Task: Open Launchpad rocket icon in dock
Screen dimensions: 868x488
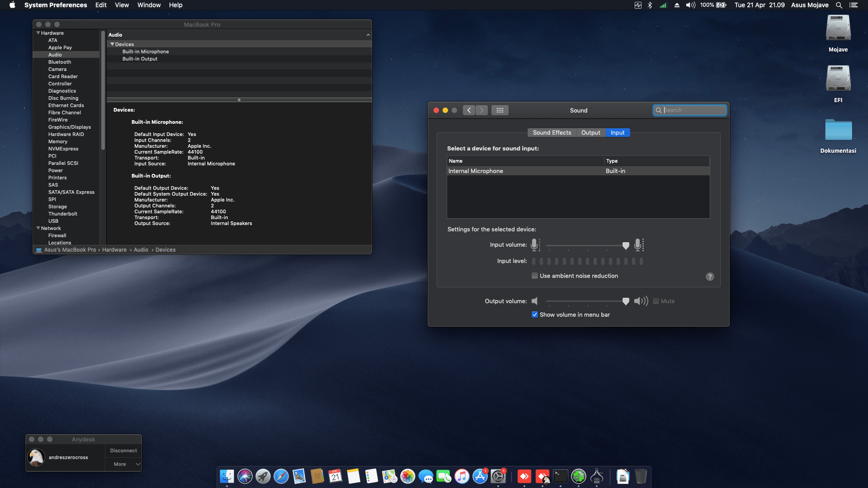Action: (263, 476)
